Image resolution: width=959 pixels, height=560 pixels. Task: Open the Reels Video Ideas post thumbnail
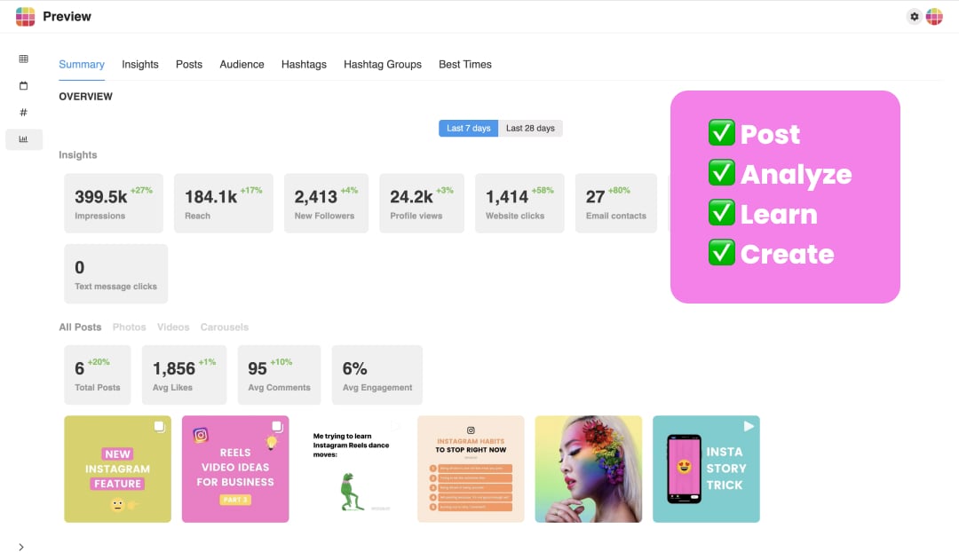(x=235, y=469)
